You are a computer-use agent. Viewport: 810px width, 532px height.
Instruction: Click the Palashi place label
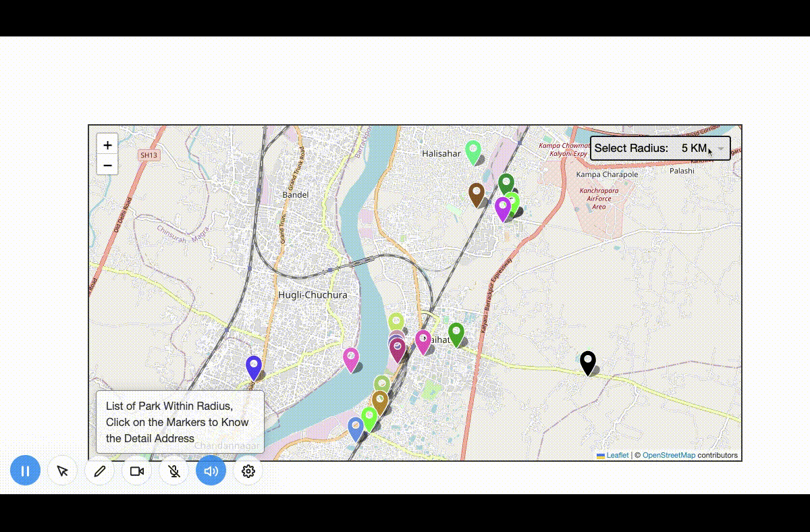click(x=682, y=171)
